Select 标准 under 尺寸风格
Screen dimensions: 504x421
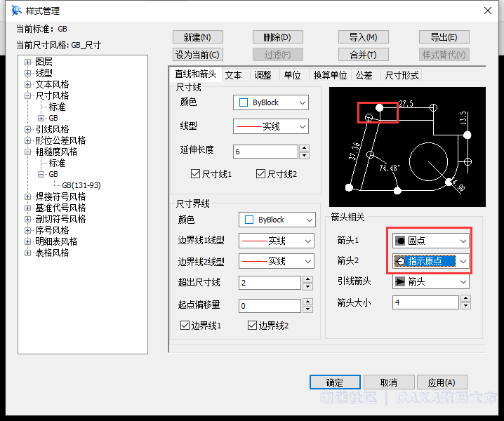[58, 107]
